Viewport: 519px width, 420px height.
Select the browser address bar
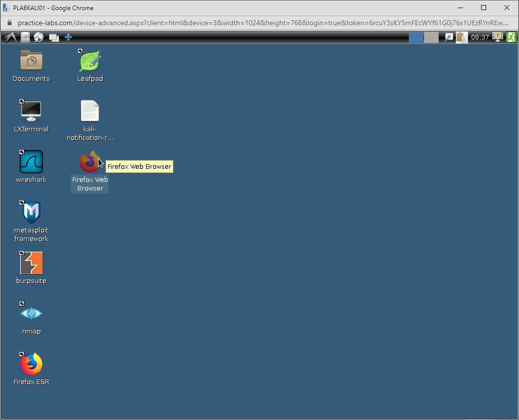coord(202,23)
